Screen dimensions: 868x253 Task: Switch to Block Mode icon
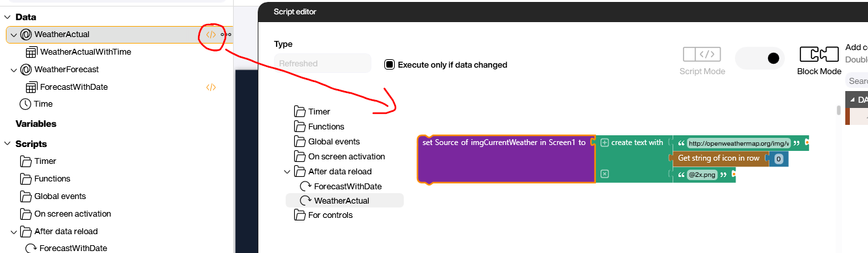coord(819,55)
